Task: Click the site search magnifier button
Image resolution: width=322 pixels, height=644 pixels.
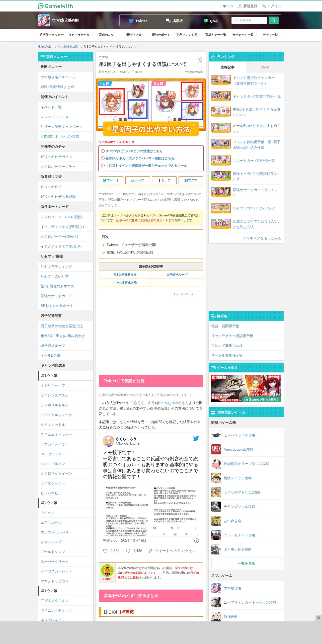Action: (x=274, y=20)
